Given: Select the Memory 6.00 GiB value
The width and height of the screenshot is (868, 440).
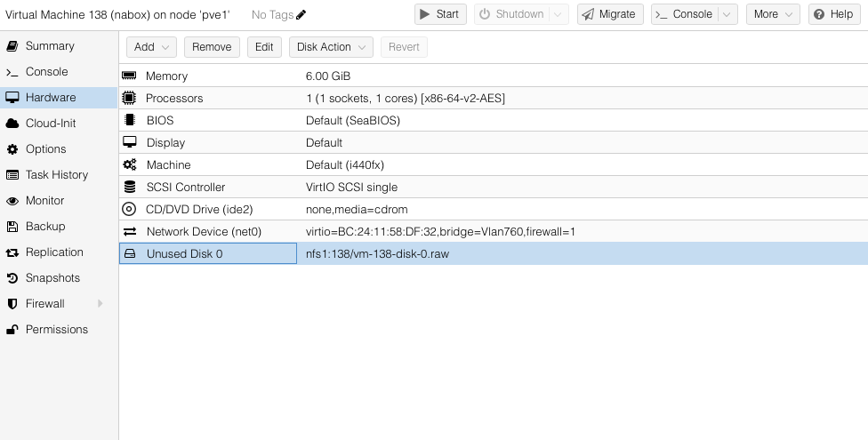Looking at the screenshot, I should click(328, 76).
